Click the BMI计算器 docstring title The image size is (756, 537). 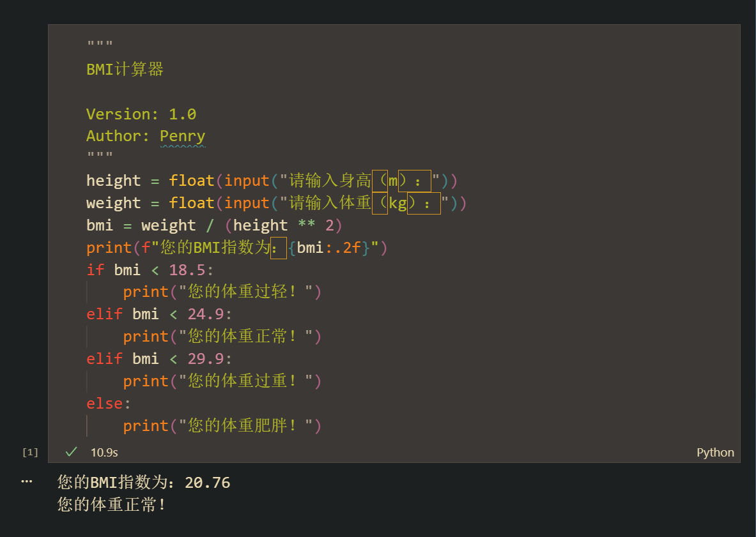124,69
